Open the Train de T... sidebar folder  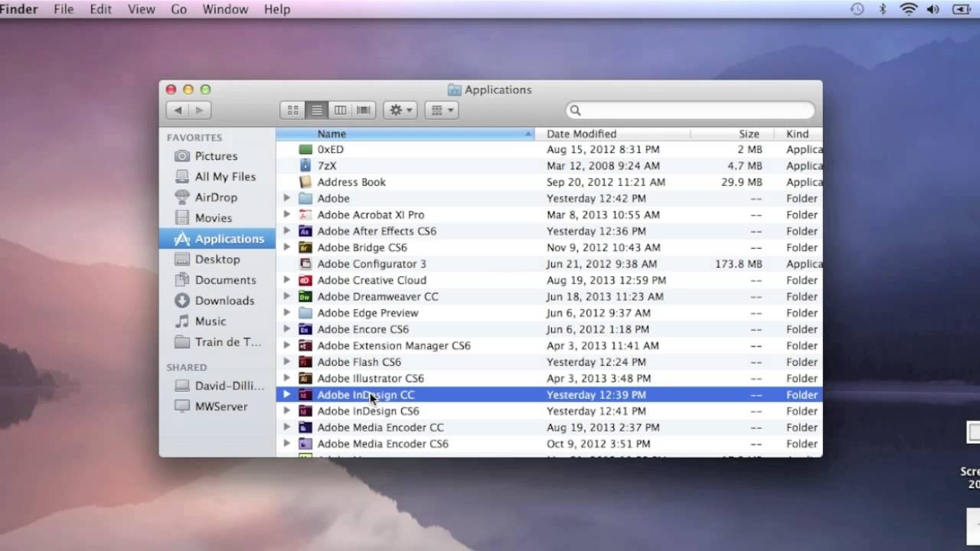tap(217, 342)
